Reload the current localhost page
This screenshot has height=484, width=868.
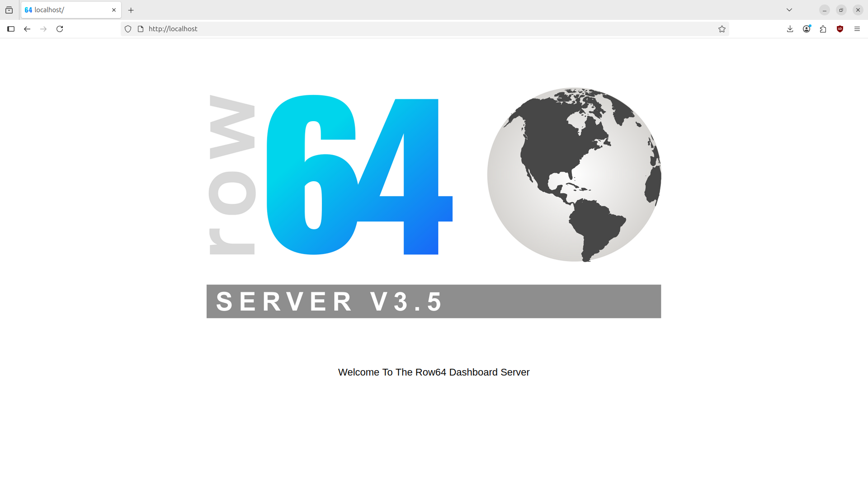pos(60,29)
